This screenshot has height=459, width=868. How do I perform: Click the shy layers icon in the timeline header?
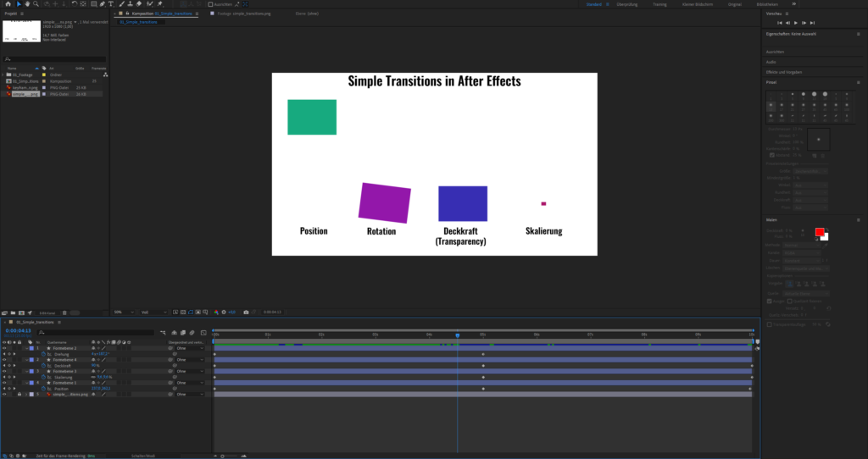(175, 333)
